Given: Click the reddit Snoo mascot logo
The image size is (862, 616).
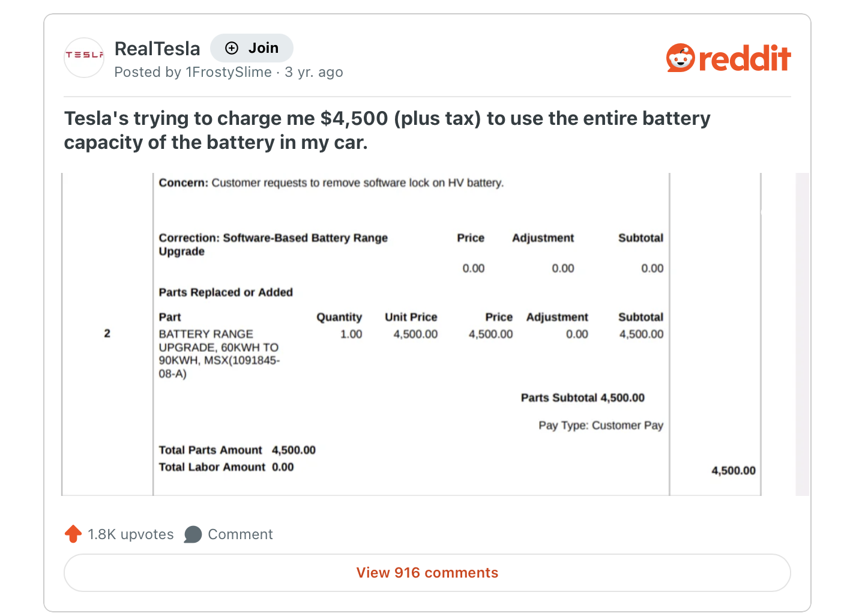Looking at the screenshot, I should click(680, 58).
